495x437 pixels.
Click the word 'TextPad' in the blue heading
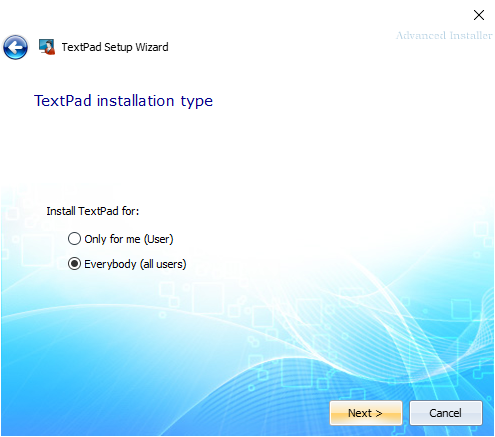click(x=63, y=101)
